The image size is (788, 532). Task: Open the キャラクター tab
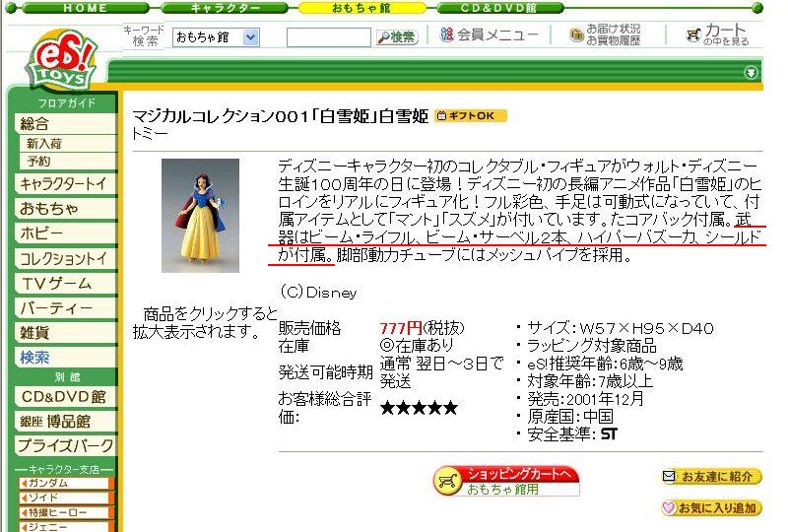[x=225, y=8]
